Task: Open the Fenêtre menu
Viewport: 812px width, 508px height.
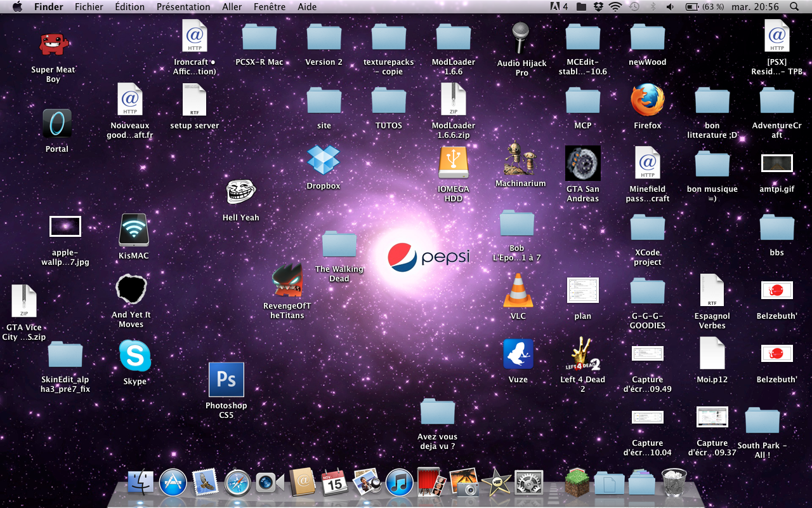Action: click(270, 7)
